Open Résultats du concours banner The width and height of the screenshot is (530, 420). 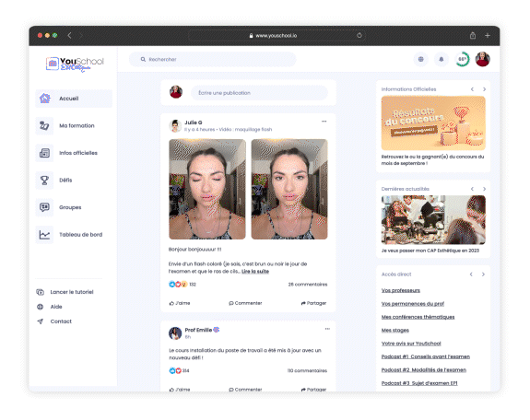point(433,123)
